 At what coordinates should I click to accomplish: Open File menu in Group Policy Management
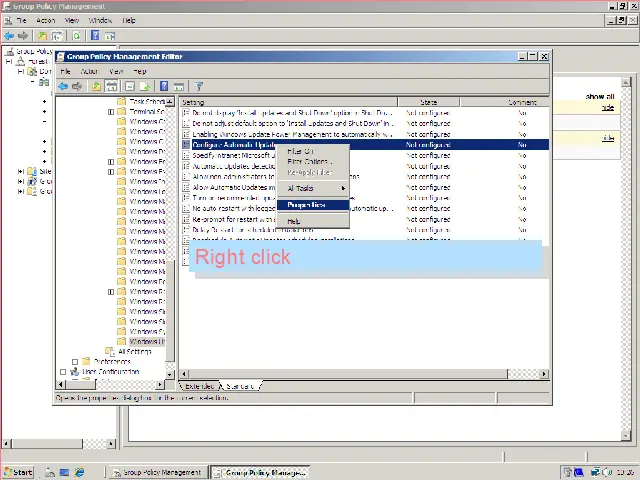(21, 20)
